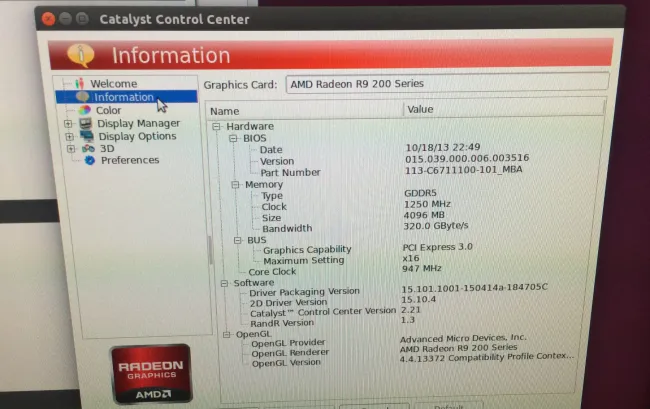
Task: Select the RandR Version row
Action: coord(282,323)
